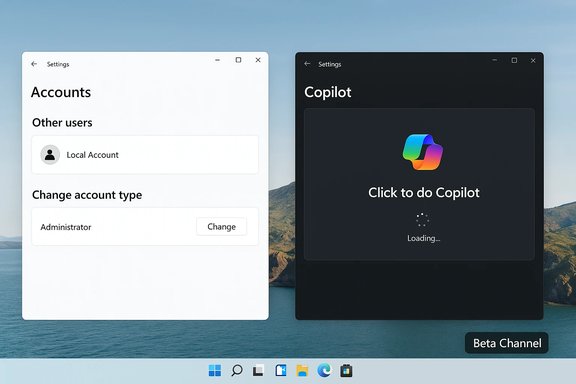576x384 pixels.
Task: Click the Administrator label
Action: pos(66,227)
